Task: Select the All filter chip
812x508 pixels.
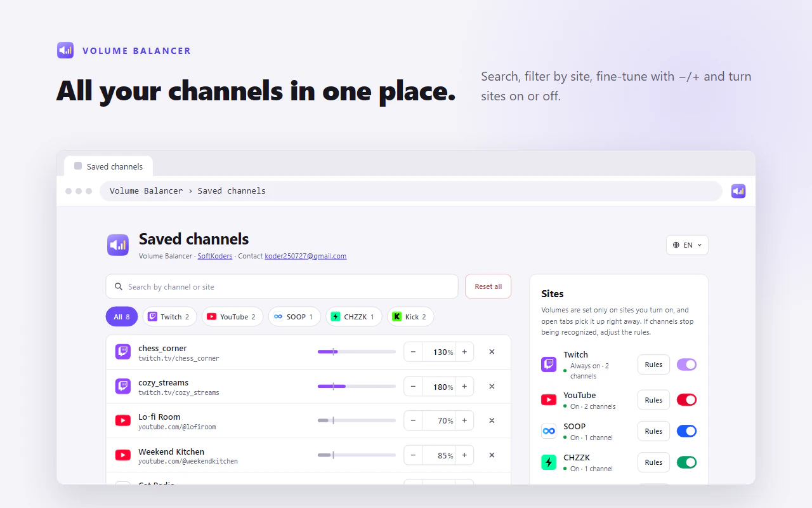Action: pyautogui.click(x=122, y=316)
